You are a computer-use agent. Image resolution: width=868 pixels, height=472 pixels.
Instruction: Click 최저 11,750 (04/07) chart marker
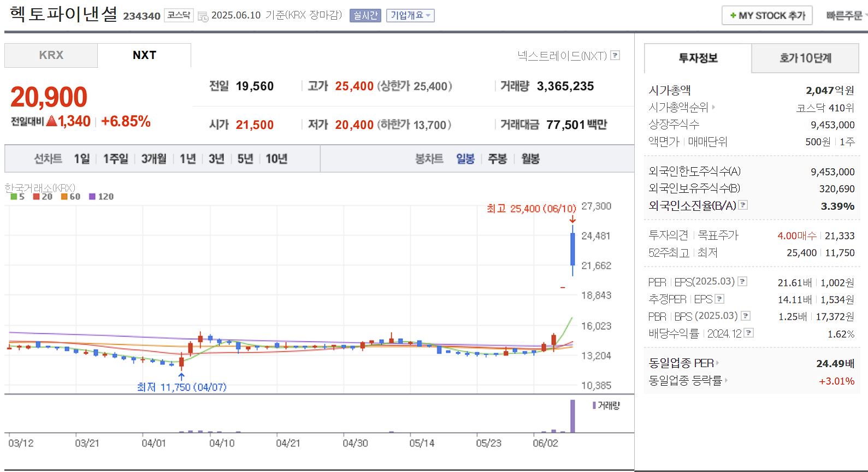[181, 387]
